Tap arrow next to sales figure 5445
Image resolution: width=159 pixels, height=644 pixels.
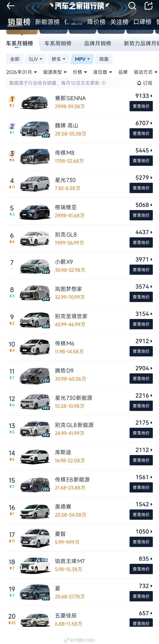coord(151,150)
